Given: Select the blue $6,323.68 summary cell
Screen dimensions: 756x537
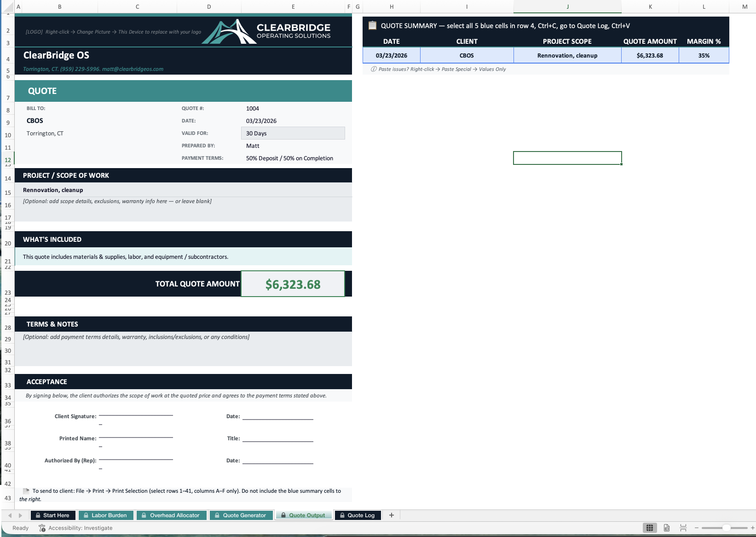Looking at the screenshot, I should [x=650, y=55].
